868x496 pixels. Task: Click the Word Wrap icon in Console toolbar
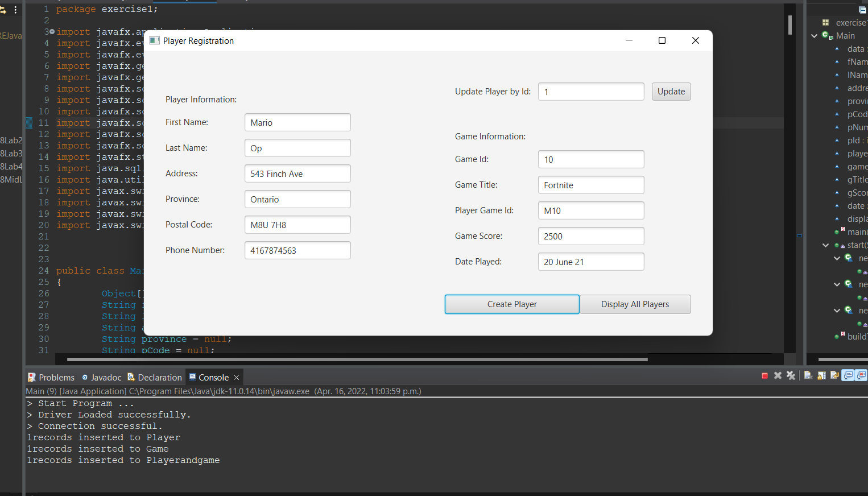click(x=835, y=375)
